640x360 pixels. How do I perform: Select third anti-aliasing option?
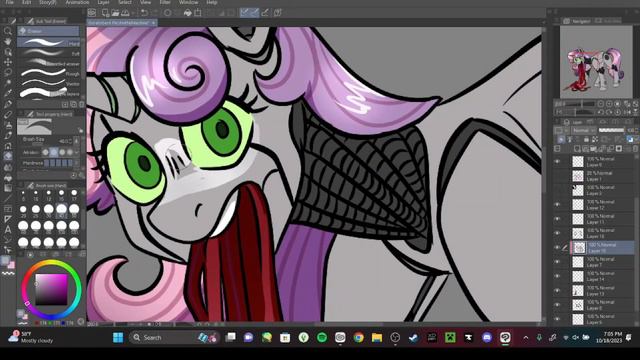click(62, 152)
